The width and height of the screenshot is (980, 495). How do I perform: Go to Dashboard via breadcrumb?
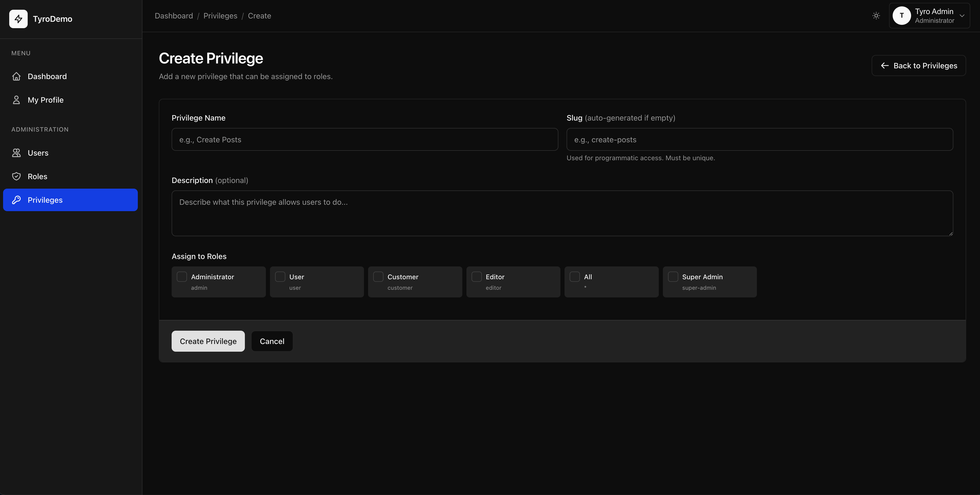pyautogui.click(x=174, y=16)
